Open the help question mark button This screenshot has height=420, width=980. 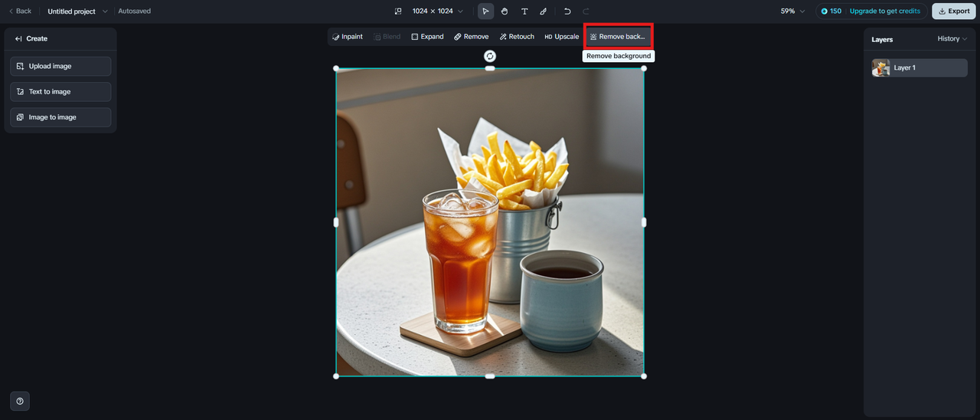[20, 401]
